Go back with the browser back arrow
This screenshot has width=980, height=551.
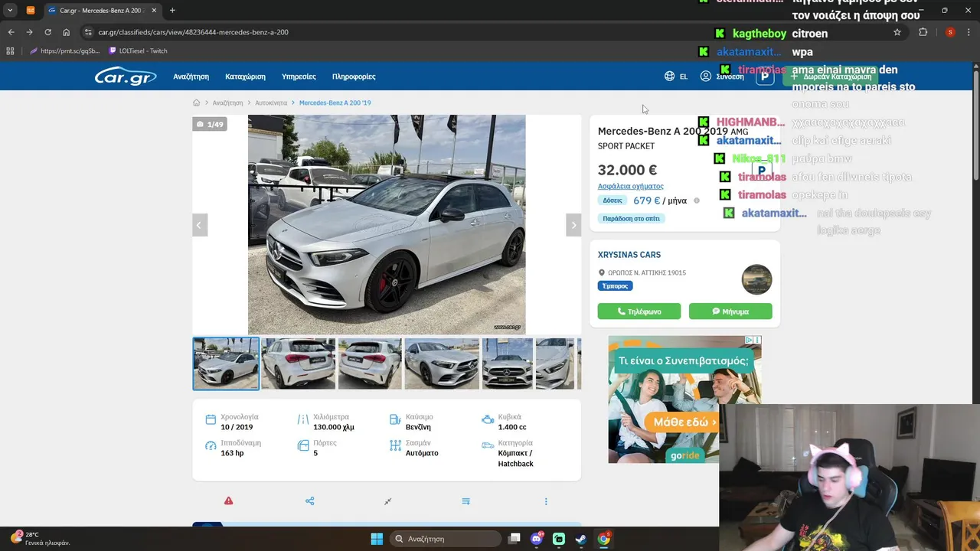11,32
